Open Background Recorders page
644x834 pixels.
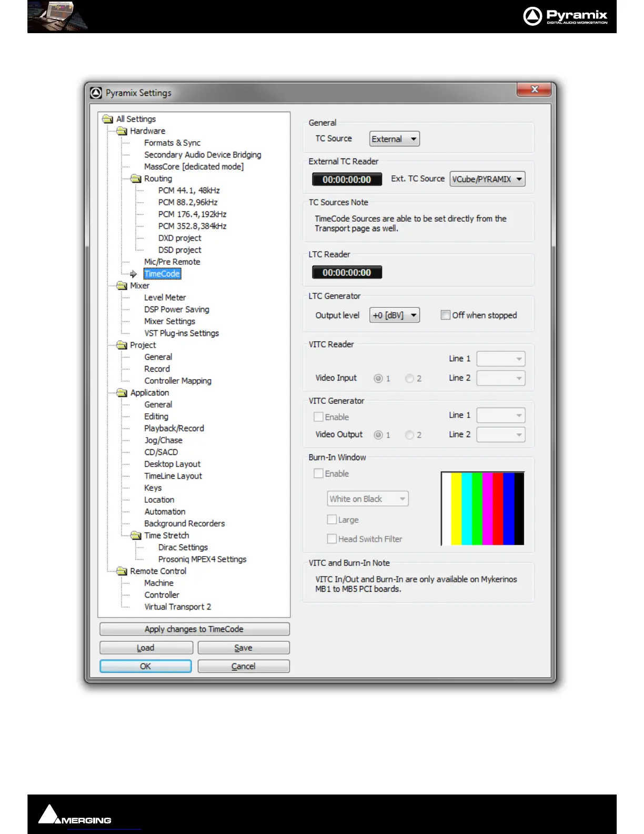tap(184, 523)
